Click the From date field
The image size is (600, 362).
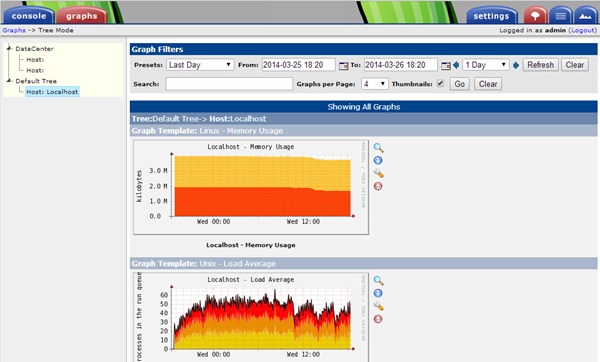(x=298, y=65)
